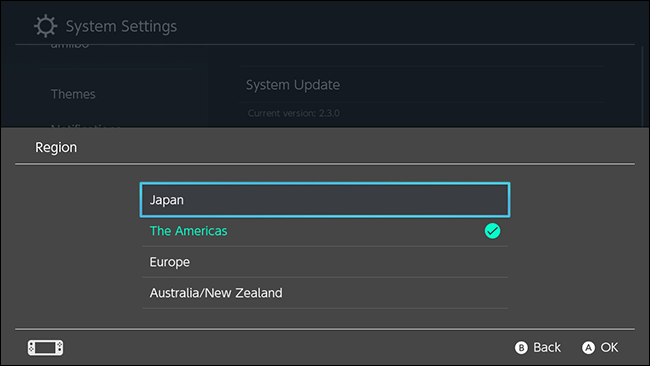Confirm with the OK label
The height and width of the screenshot is (366, 650).
pos(609,347)
